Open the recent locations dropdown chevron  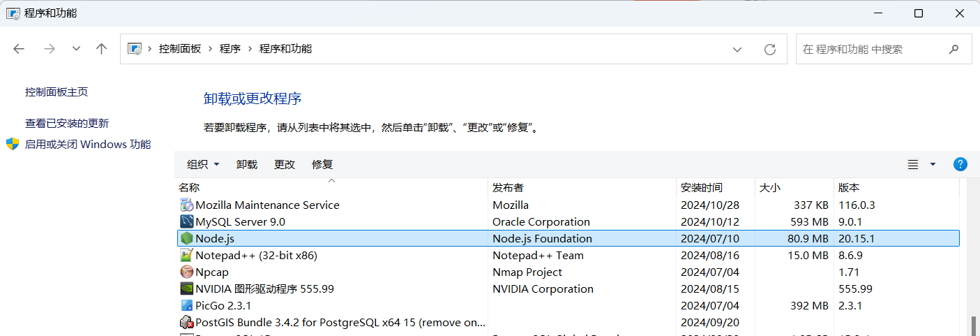click(77, 49)
